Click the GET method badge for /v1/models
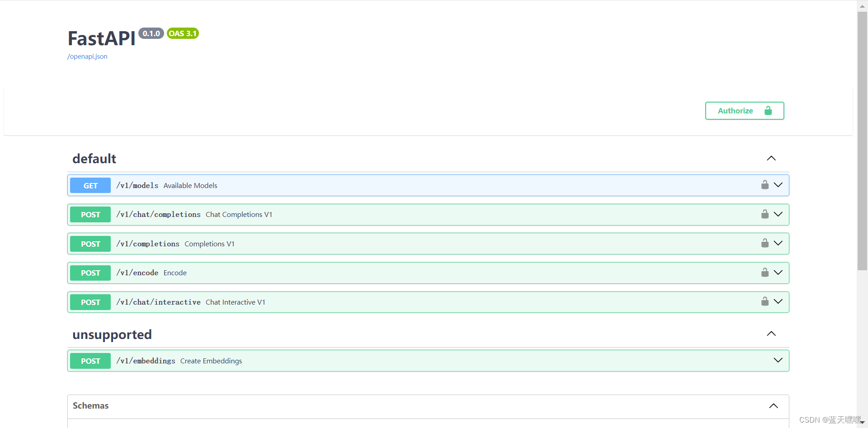The height and width of the screenshot is (428, 868). pos(90,185)
